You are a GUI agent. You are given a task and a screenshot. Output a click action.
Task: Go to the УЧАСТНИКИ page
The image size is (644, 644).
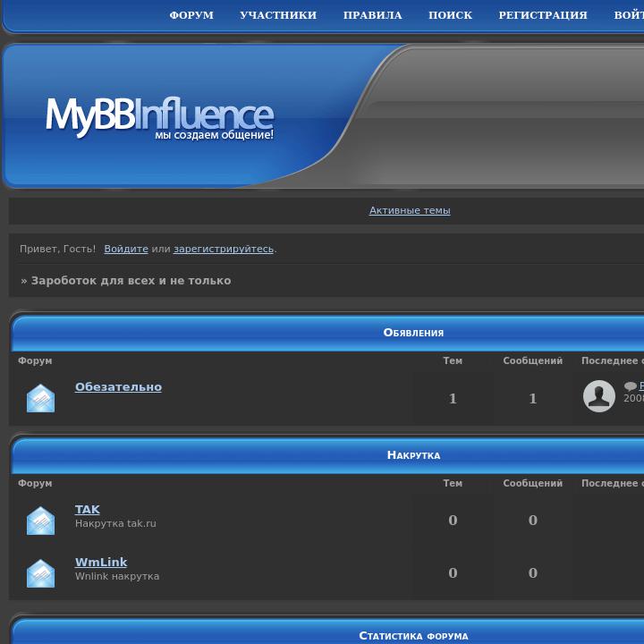click(278, 15)
